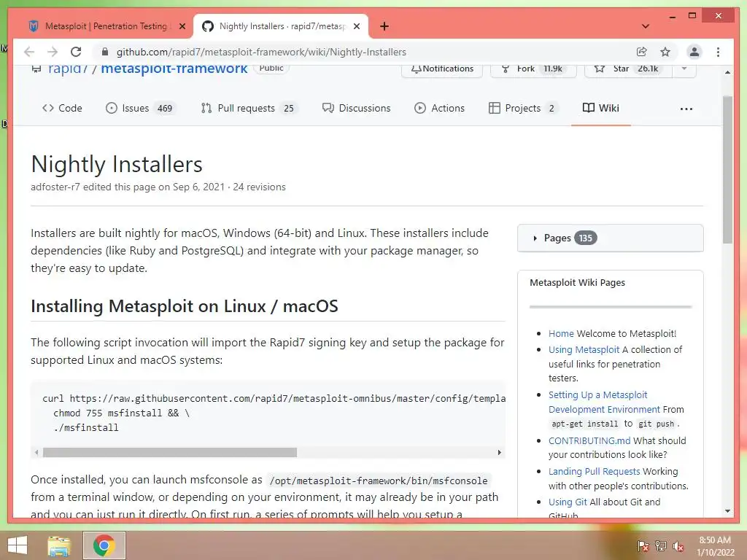Click the metasploit-framework repository link
This screenshot has width=747, height=560.
pos(174,69)
